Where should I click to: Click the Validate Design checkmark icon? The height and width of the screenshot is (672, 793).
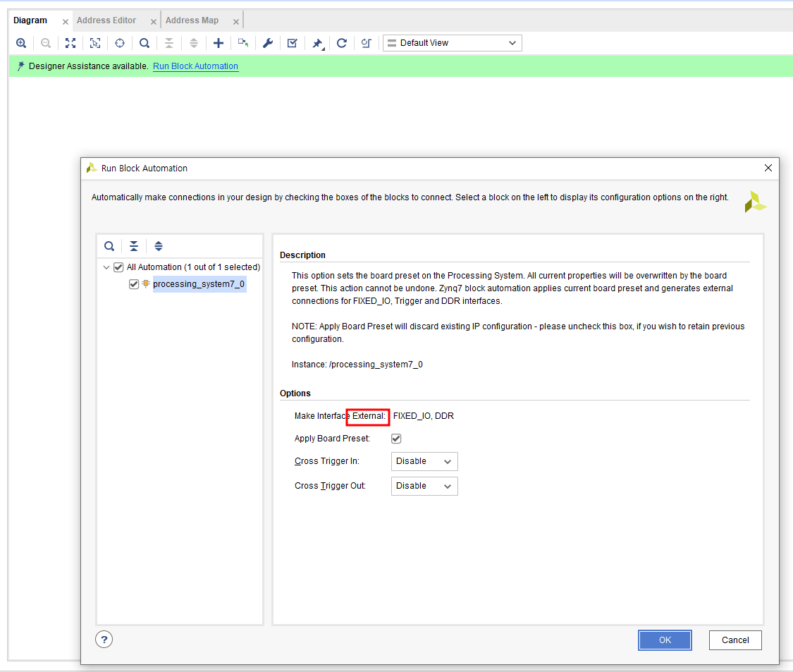[x=293, y=43]
